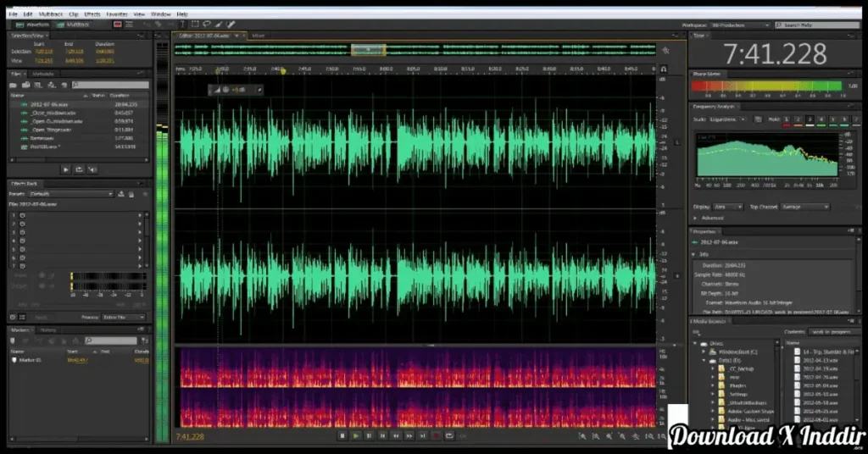
Task: Switch to Waveform editor view
Action: coord(33,25)
